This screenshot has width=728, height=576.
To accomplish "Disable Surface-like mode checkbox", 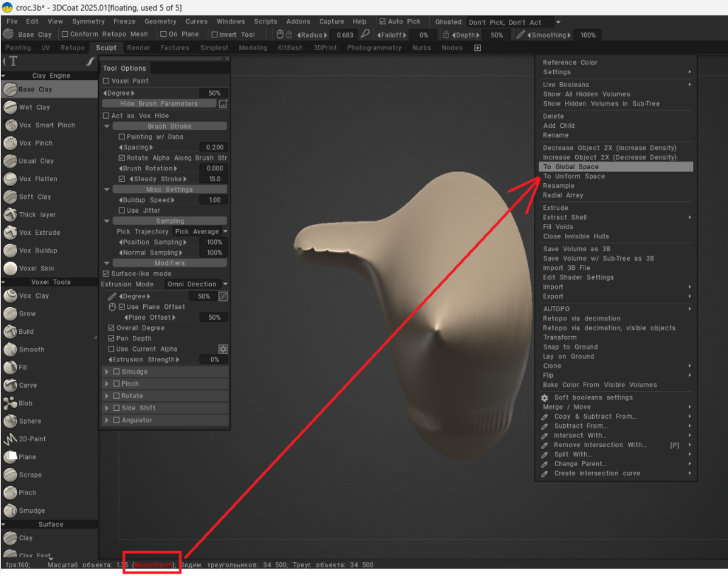I will click(106, 274).
